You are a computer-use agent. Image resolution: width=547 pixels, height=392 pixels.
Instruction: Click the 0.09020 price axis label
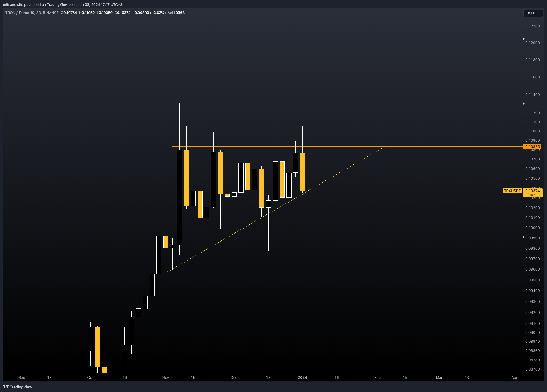[532, 333]
